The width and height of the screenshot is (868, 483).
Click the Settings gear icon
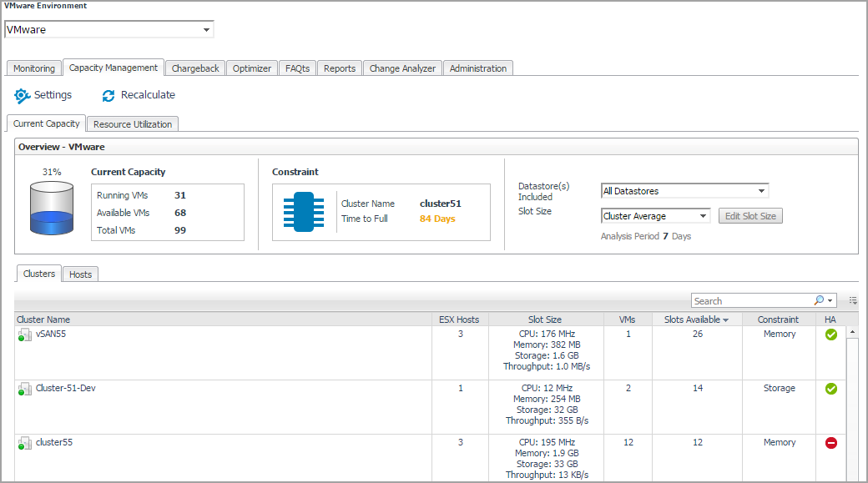click(23, 96)
